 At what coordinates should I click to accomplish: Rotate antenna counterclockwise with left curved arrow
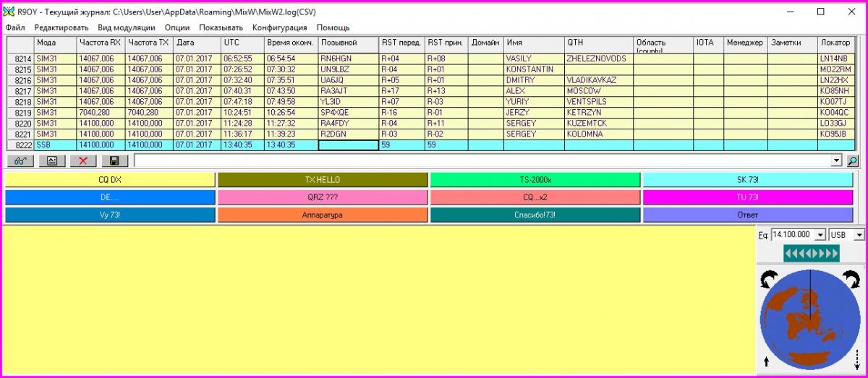click(768, 276)
